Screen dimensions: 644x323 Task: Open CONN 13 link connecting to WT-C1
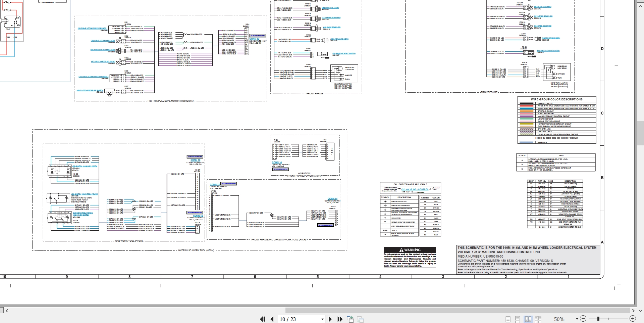[195, 160]
